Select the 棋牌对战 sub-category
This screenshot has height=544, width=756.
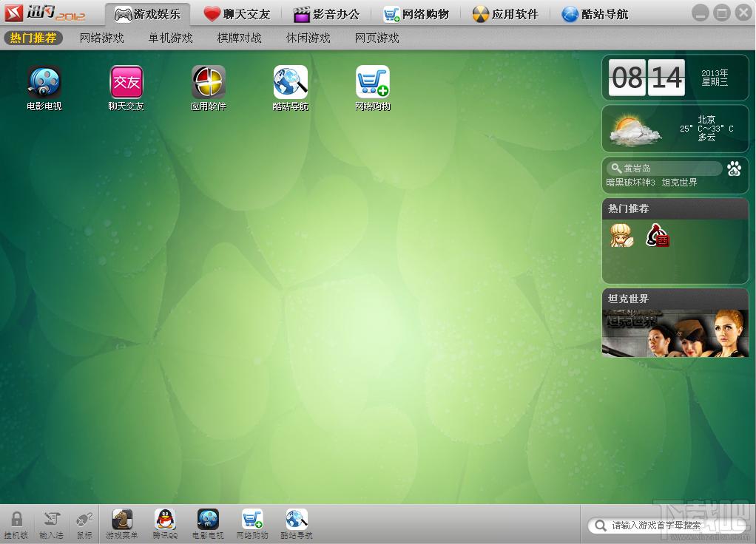click(x=239, y=38)
